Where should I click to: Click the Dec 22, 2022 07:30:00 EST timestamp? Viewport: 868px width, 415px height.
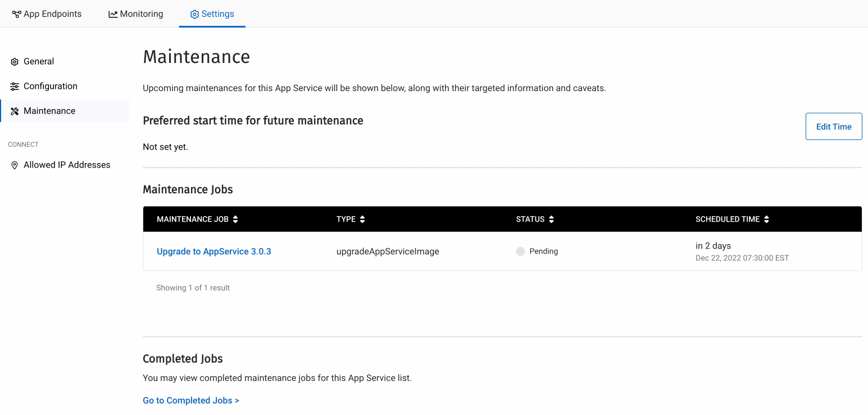742,258
